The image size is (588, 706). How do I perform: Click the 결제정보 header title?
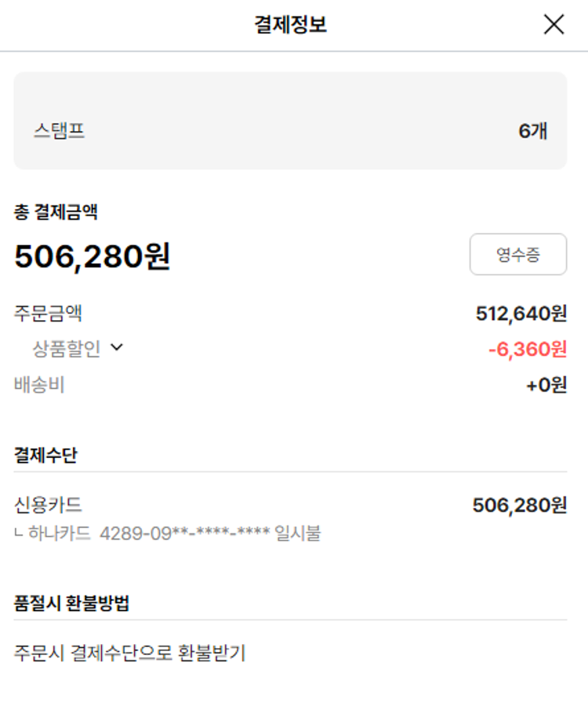coord(290,25)
